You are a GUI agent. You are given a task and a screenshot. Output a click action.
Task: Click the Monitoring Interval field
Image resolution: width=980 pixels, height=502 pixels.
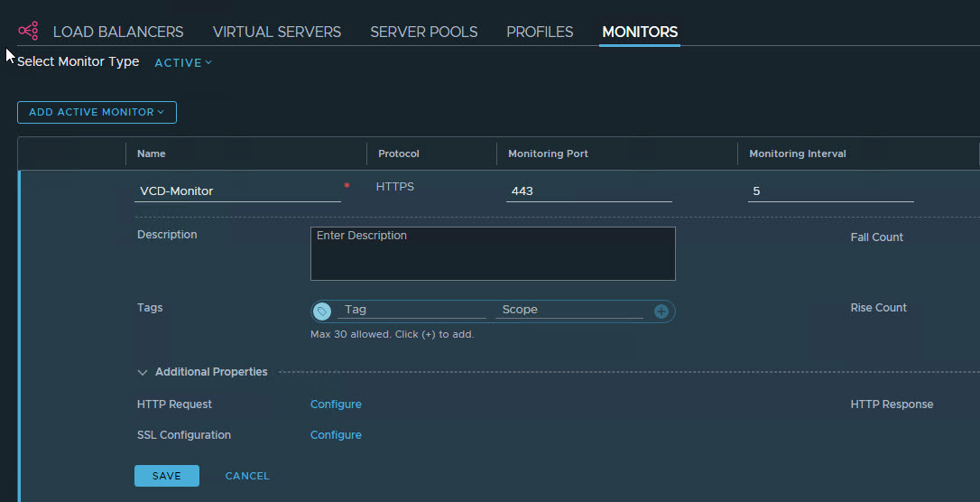(829, 191)
